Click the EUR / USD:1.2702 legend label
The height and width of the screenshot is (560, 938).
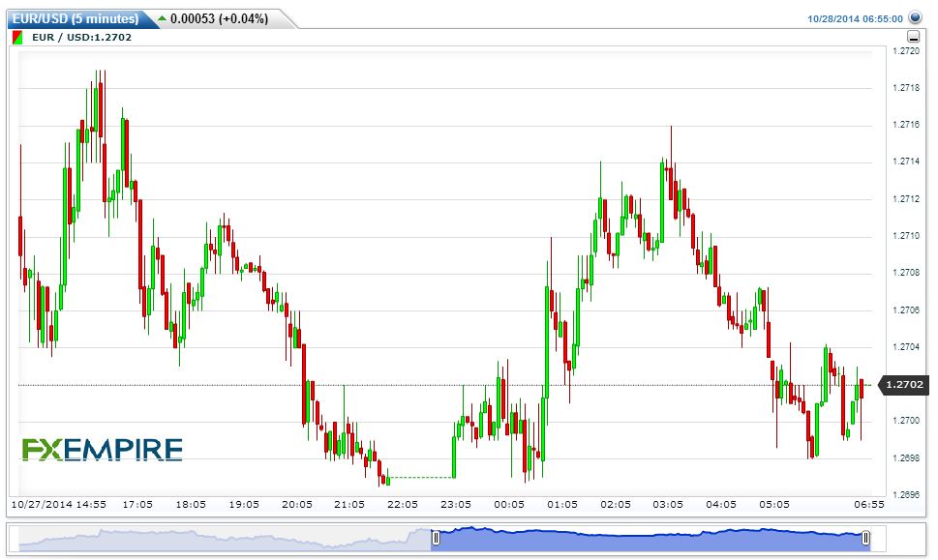click(x=82, y=37)
